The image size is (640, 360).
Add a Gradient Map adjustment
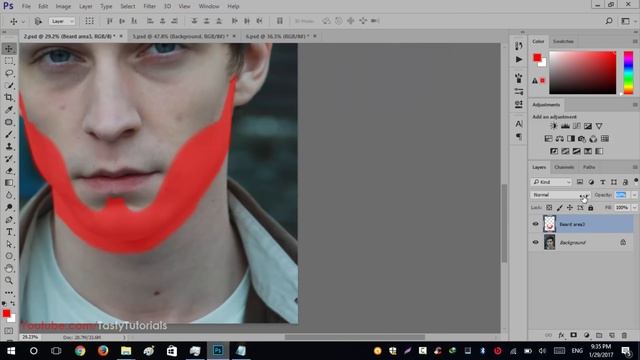(x=599, y=151)
